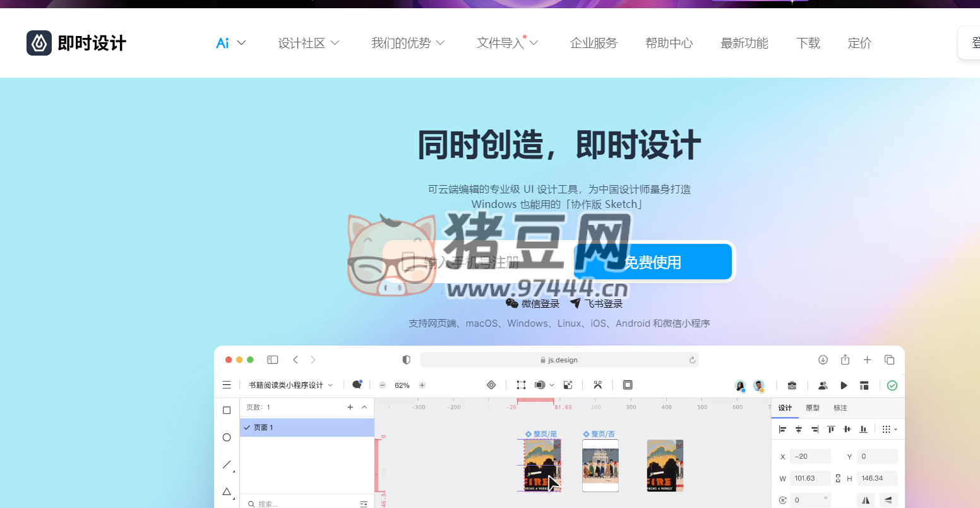Apply left alignment in the 设计 panel
Image resolution: width=980 pixels, height=508 pixels.
pyautogui.click(x=783, y=429)
